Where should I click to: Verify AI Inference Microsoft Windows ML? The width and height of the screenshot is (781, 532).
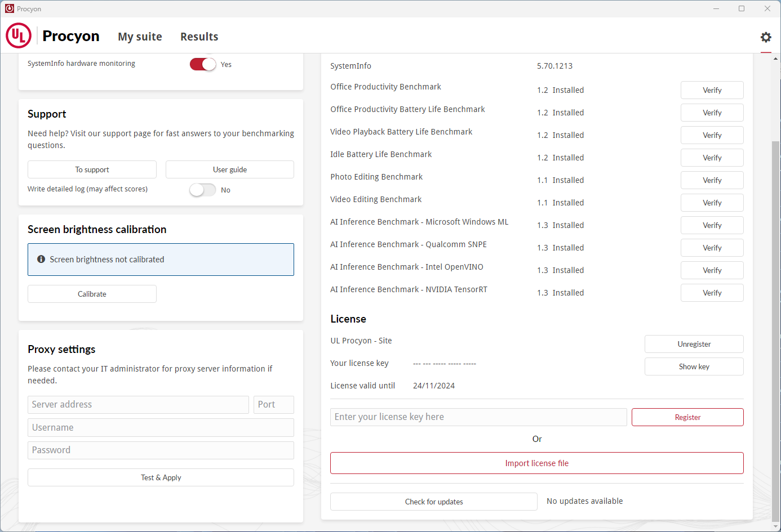coord(712,225)
